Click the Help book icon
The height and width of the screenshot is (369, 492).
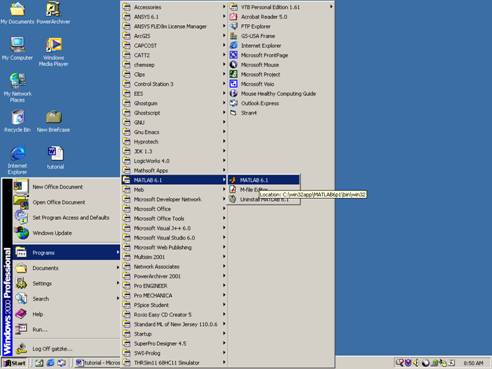point(21,314)
